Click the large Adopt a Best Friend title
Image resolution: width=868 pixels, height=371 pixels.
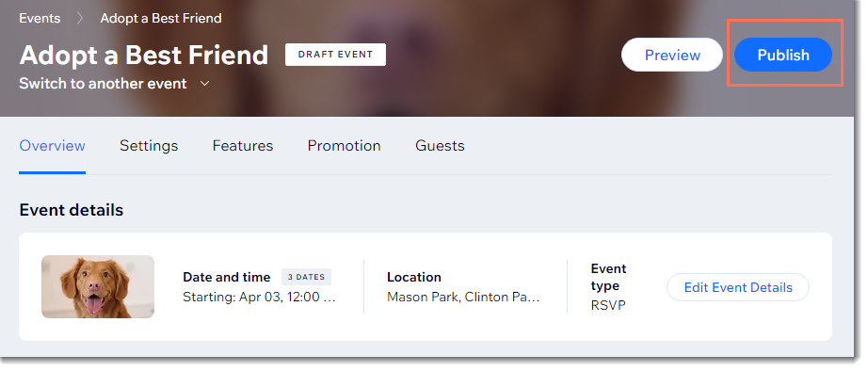[144, 56]
